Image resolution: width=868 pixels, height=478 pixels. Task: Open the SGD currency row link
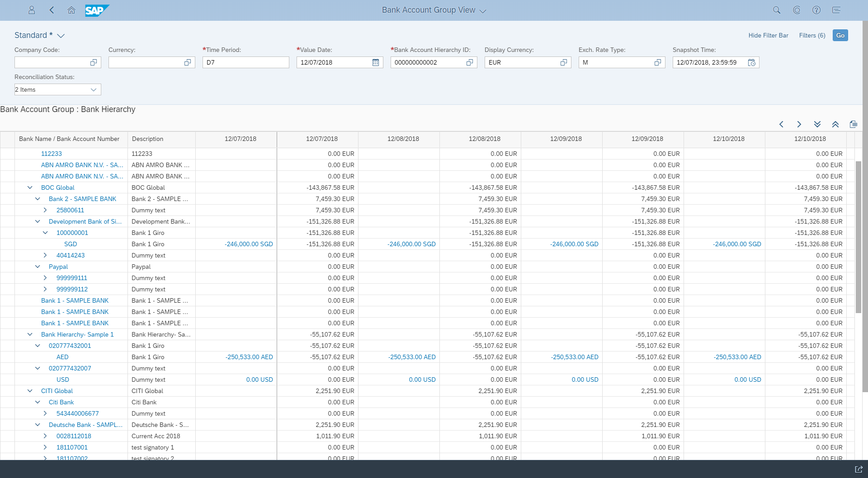point(71,244)
